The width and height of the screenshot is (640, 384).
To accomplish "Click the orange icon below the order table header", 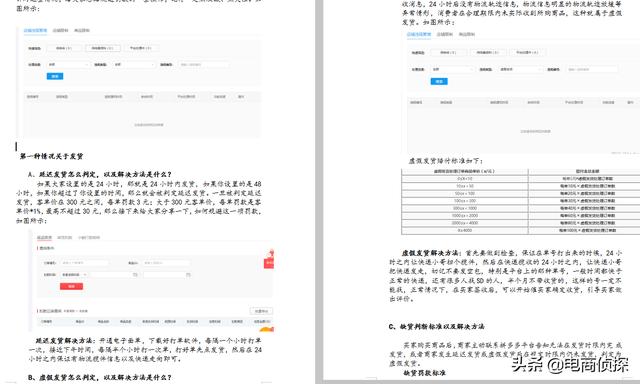I will [x=267, y=329].
